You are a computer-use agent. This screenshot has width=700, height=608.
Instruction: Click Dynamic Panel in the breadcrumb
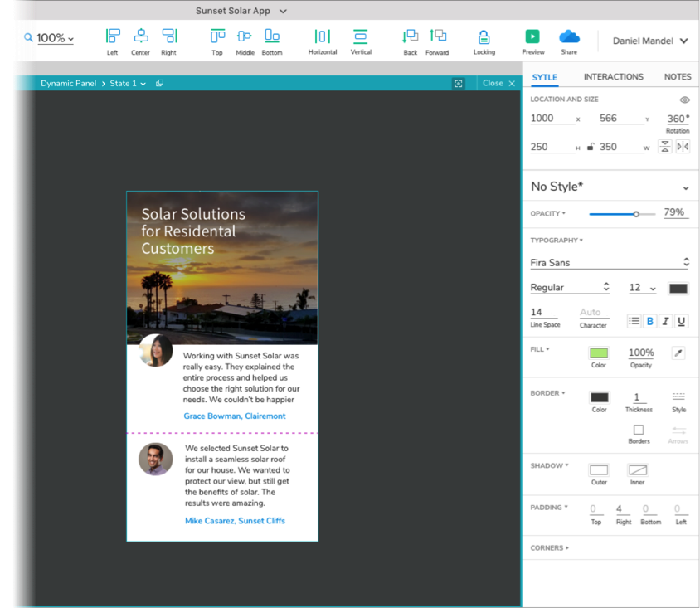(68, 84)
